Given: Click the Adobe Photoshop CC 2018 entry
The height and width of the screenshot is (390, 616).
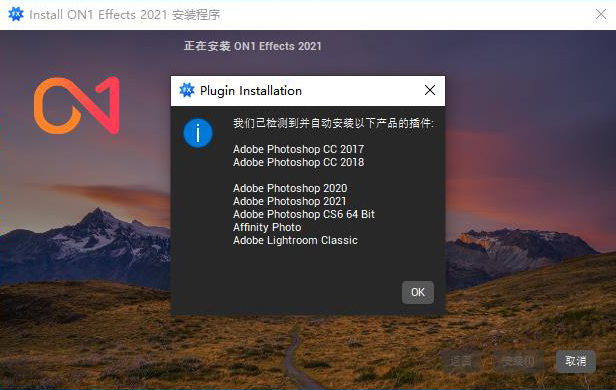Looking at the screenshot, I should click(x=299, y=162).
